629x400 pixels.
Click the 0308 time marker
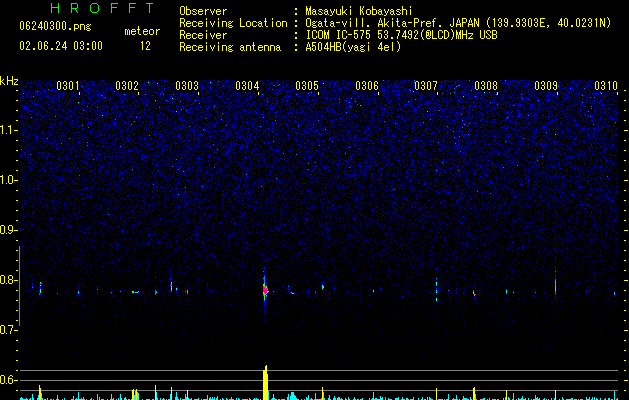coord(486,85)
